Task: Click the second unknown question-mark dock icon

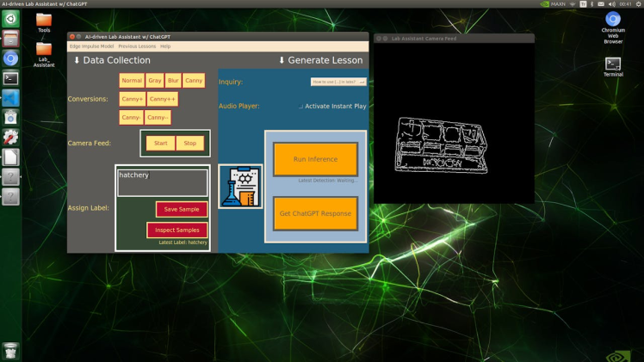Action: click(x=10, y=196)
